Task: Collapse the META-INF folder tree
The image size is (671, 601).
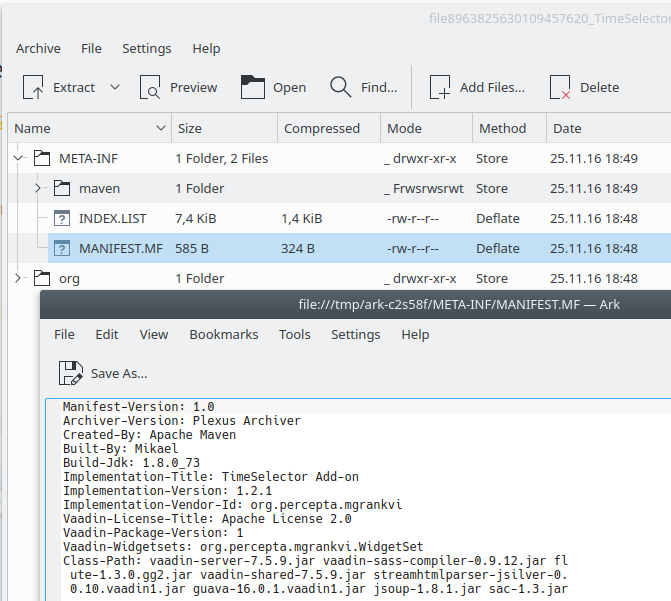Action: tap(18, 158)
